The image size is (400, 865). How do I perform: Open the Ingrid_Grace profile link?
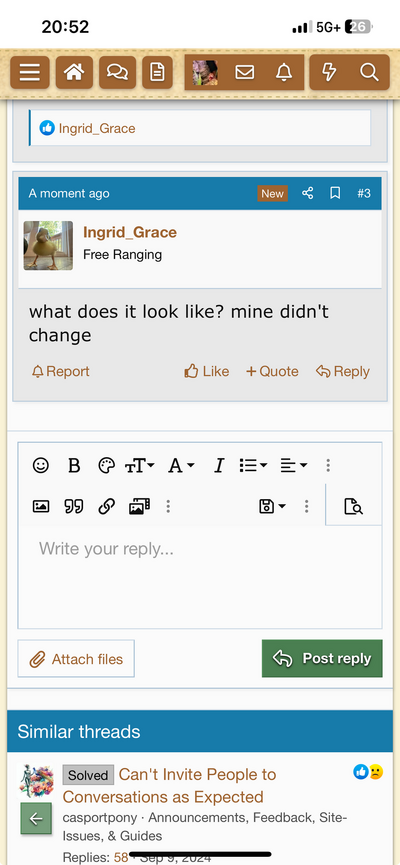130,232
